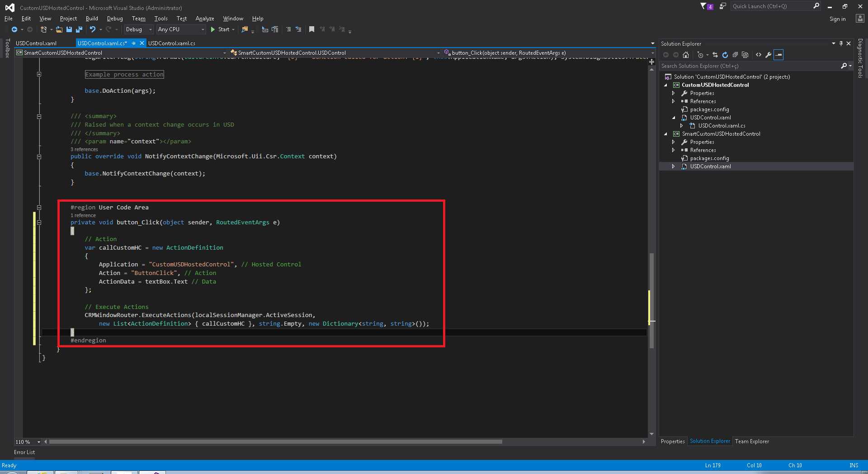Open the Build menu
This screenshot has height=474, width=868.
click(92, 19)
